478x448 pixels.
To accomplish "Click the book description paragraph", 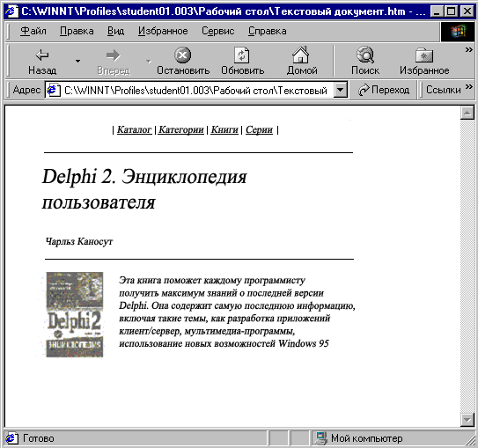I will (237, 312).
